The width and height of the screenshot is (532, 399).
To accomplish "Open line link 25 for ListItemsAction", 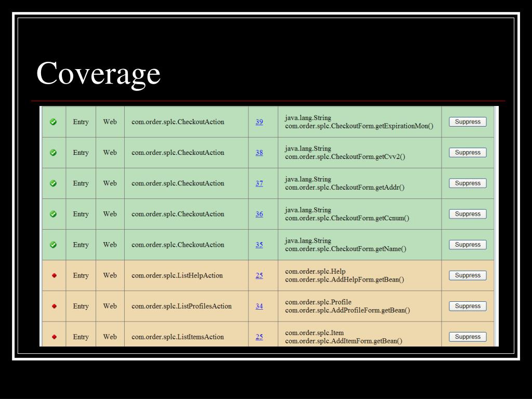I will [x=259, y=337].
